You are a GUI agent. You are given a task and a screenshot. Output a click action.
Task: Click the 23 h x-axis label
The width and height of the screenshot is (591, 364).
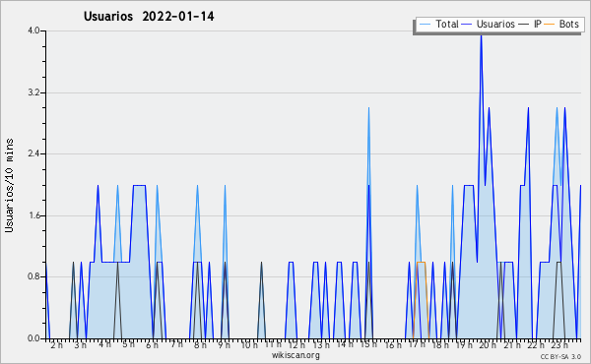[x=559, y=345]
